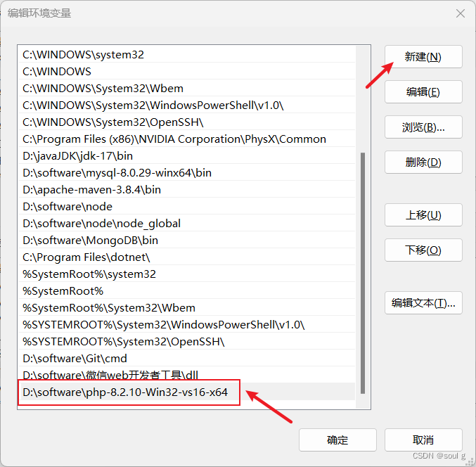Select D:\software\MongoDB\bin entry

(187, 240)
